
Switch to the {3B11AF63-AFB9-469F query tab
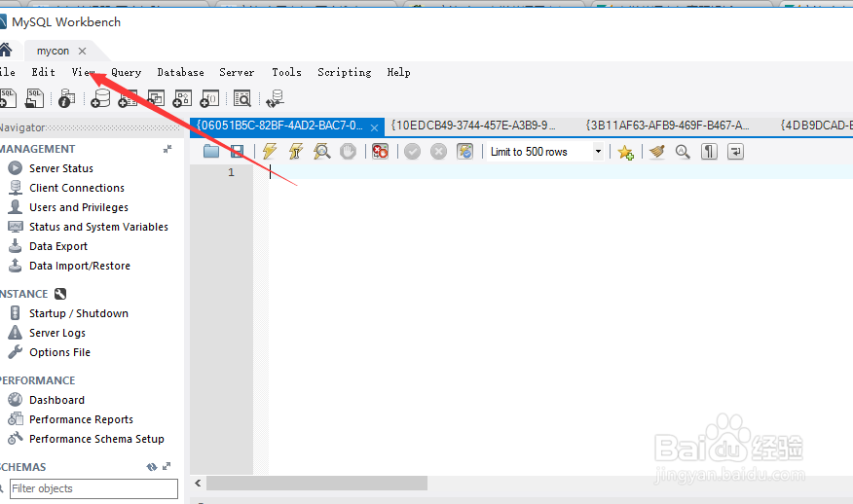coord(667,126)
